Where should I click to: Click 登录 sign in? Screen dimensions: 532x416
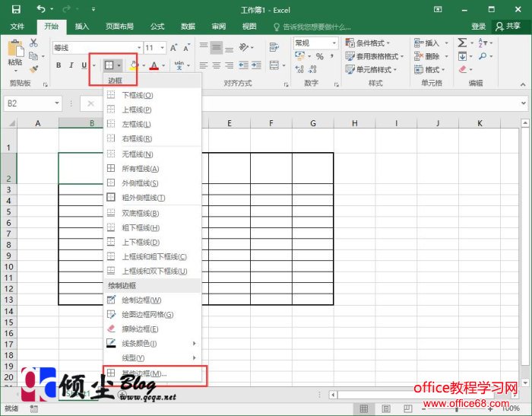(478, 26)
